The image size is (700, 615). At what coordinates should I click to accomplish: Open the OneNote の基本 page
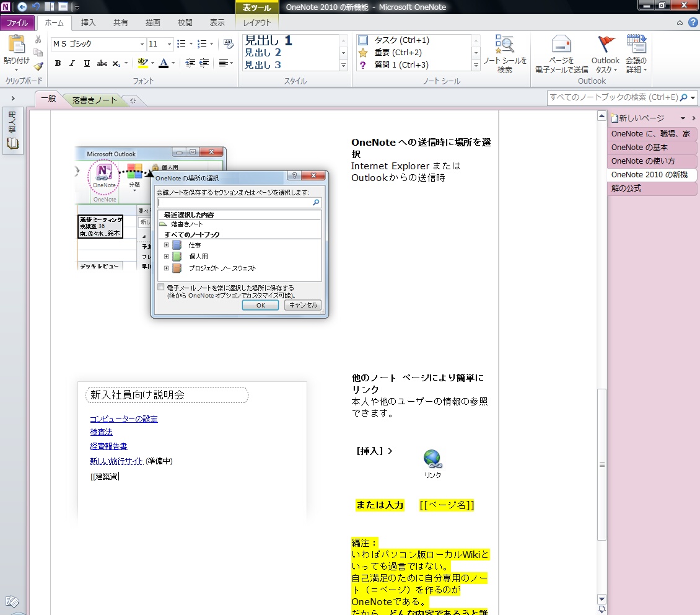651,148
